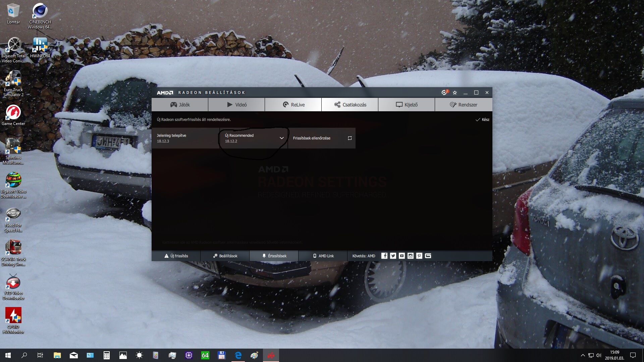The image size is (644, 362).
Task: Open Microsoft Edge from the taskbar
Action: tap(238, 355)
